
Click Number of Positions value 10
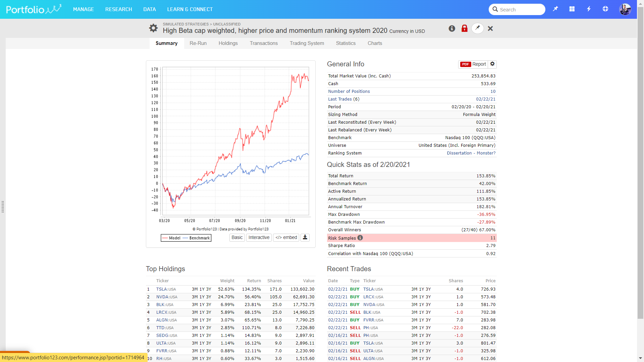[493, 91]
